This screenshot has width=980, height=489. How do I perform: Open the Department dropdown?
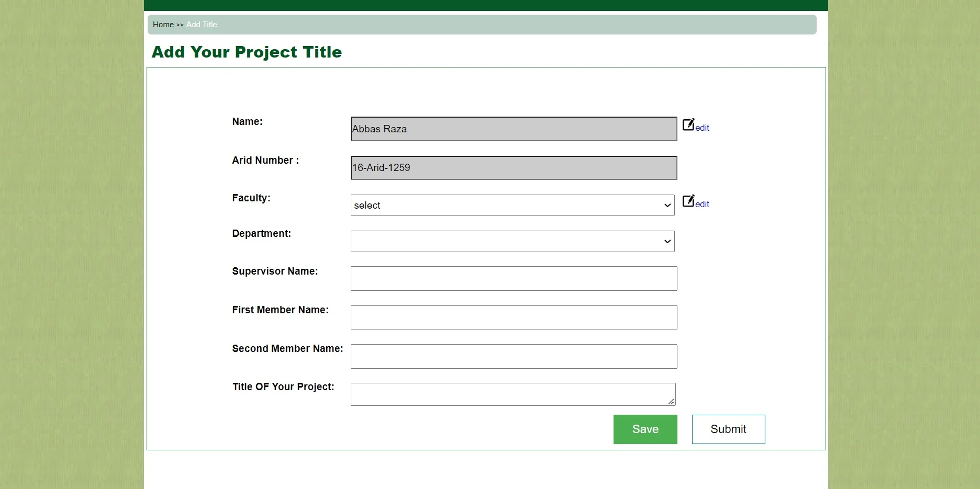click(x=512, y=241)
